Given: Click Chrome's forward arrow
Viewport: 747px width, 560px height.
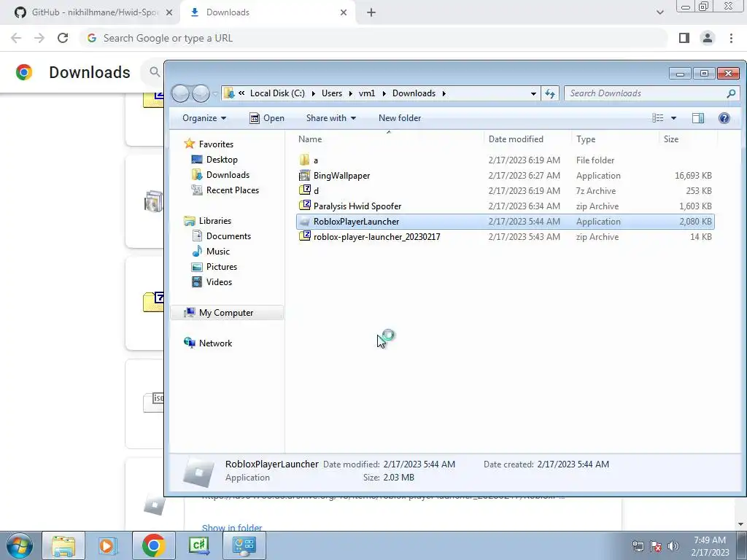Looking at the screenshot, I should 39,38.
